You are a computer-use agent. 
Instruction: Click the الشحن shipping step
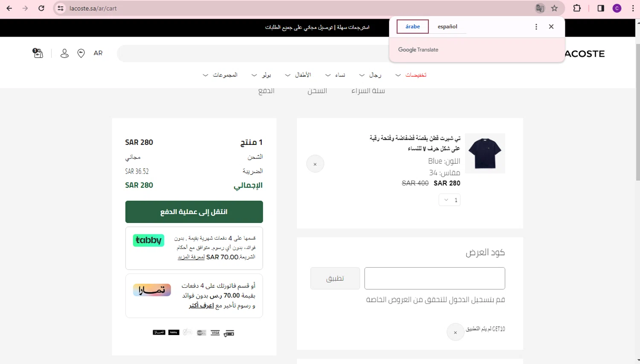(317, 91)
